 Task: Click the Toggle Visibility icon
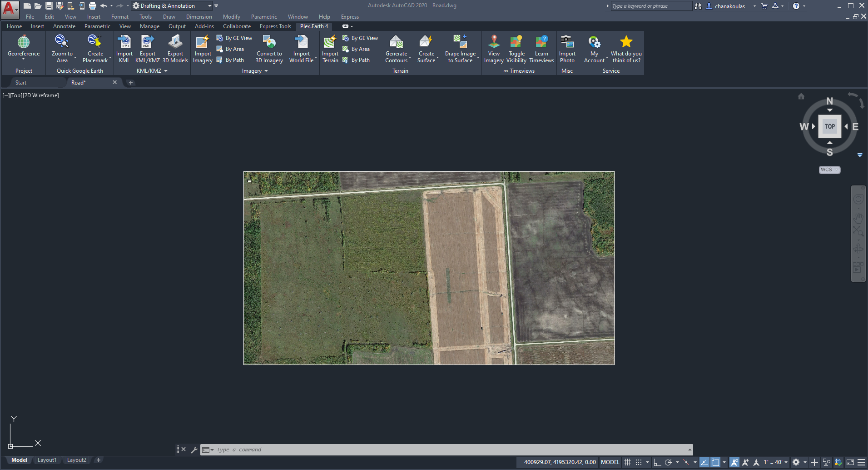tap(516, 42)
